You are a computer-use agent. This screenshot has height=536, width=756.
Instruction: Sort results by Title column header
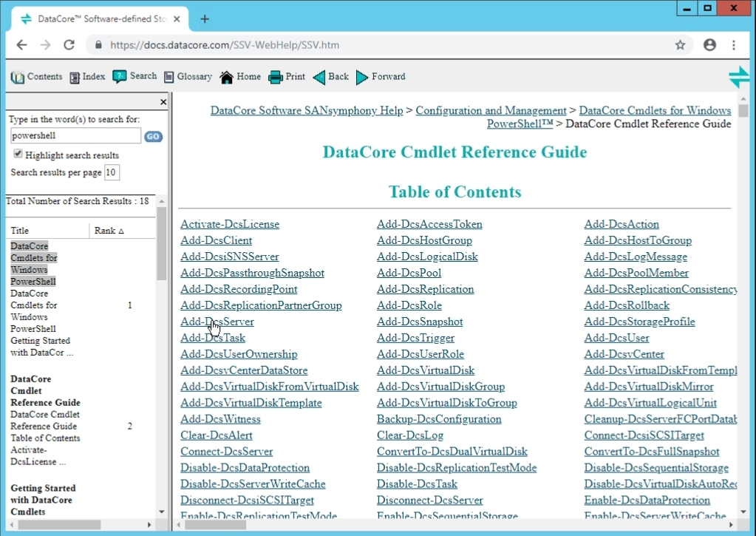tap(20, 231)
